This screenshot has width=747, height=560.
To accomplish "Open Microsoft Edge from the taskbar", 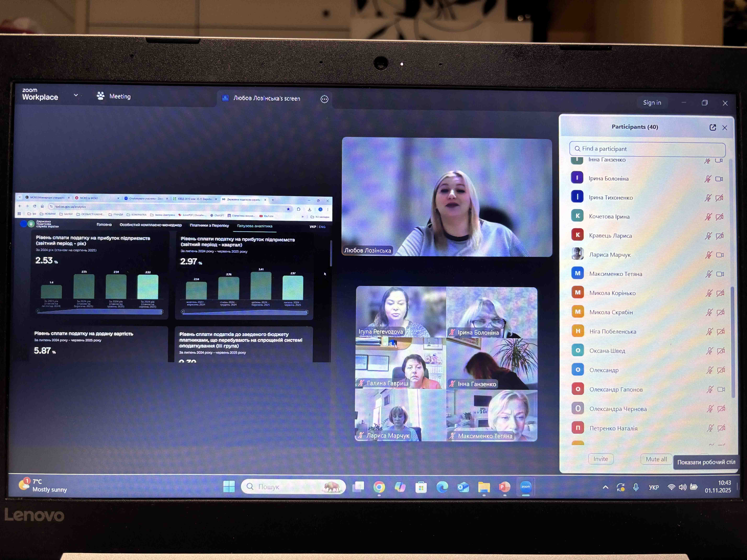I will 442,487.
